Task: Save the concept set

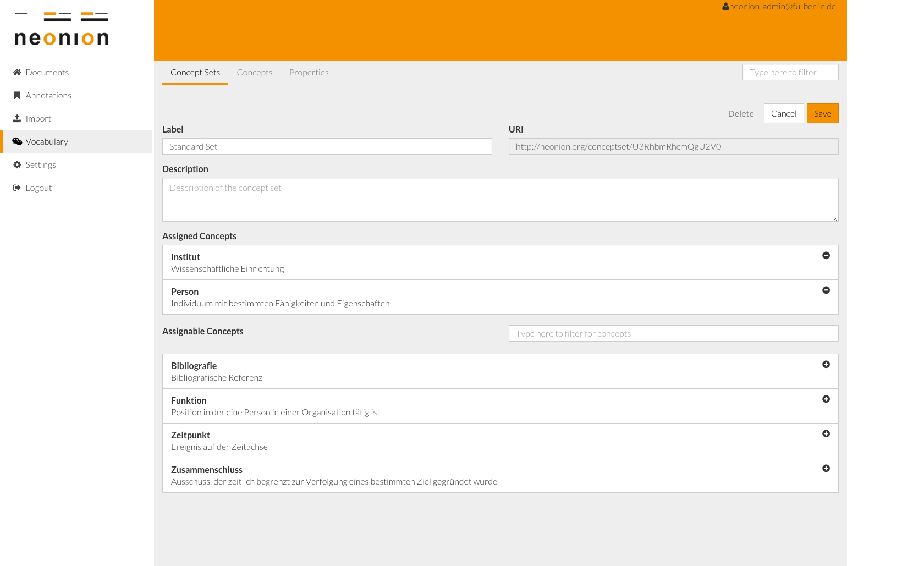Action: point(823,113)
